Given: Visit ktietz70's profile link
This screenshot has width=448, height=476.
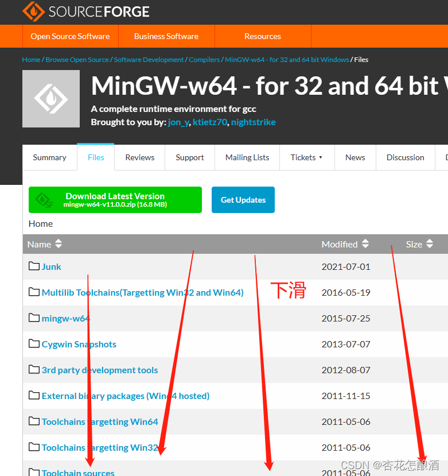Looking at the screenshot, I should click(210, 122).
